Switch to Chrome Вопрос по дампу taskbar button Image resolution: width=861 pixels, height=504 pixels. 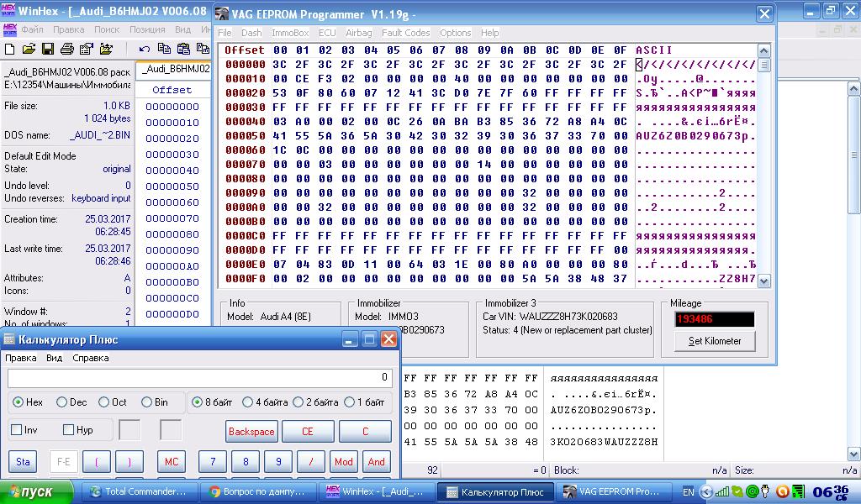(x=258, y=492)
